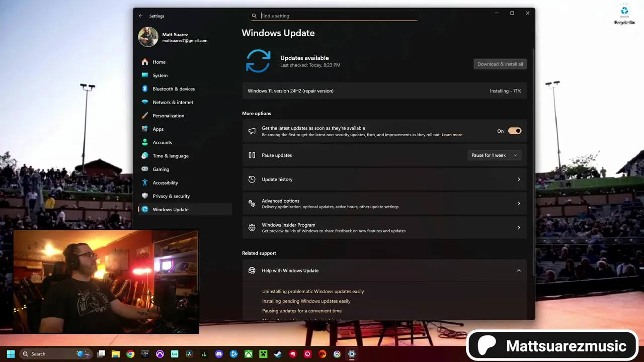
Task: Open Update history row
Action: point(384,179)
